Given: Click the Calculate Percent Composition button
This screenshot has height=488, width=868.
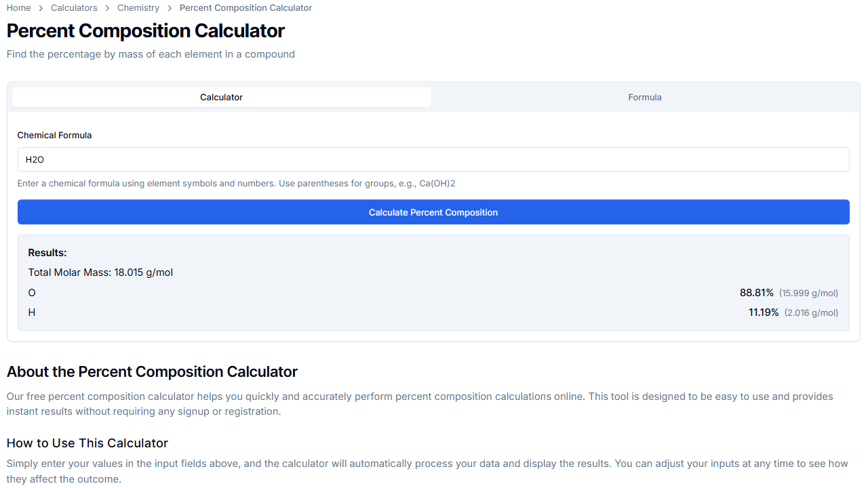Looking at the screenshot, I should click(433, 212).
